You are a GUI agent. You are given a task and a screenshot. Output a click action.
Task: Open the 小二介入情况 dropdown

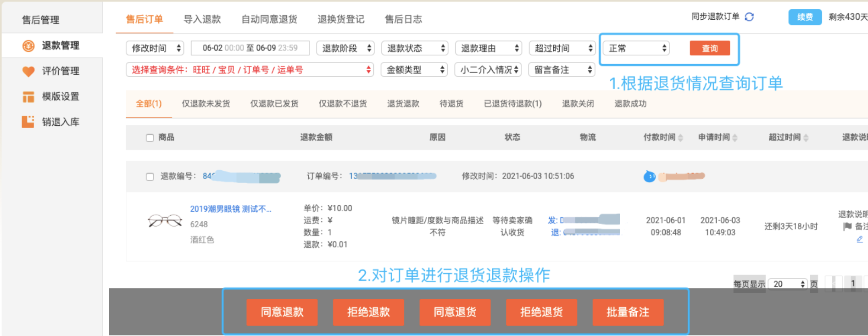[x=488, y=70]
